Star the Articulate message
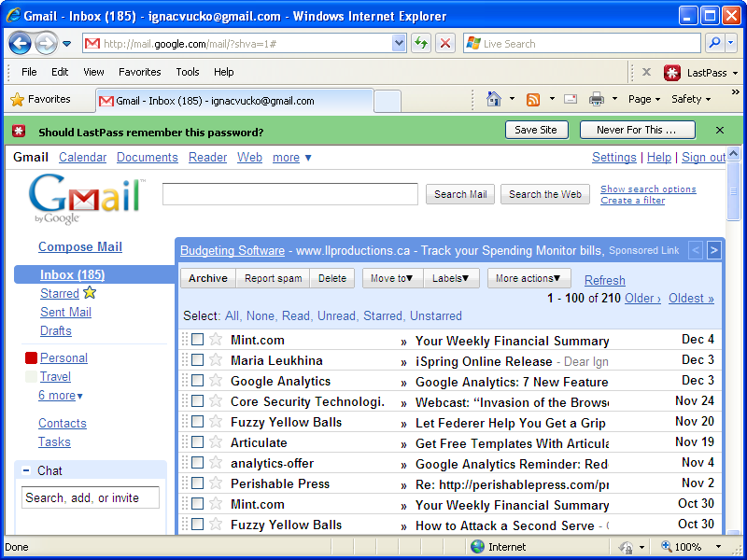 (x=216, y=441)
